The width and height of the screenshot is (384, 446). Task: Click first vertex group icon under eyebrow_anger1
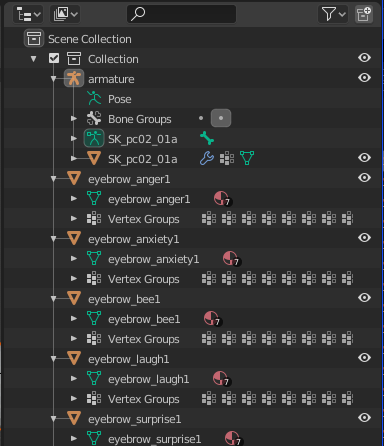point(209,218)
